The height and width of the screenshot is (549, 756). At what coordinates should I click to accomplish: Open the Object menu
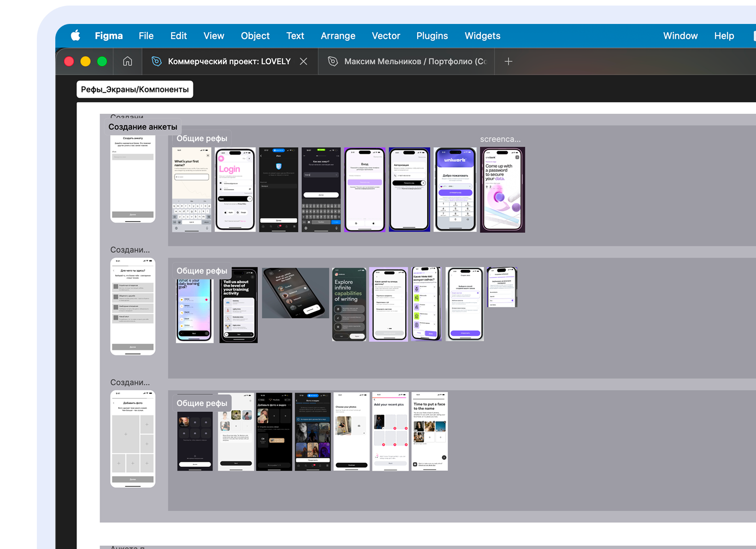(255, 36)
